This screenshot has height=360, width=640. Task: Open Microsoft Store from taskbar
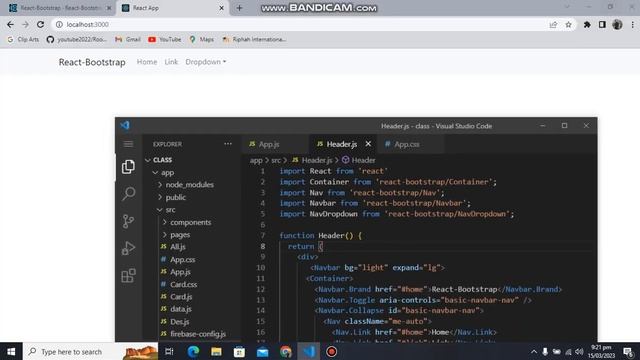239,351
